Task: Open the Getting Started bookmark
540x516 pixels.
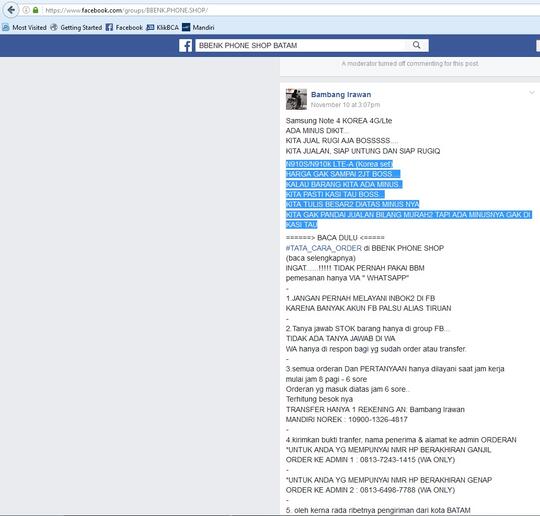Action: pos(76,28)
